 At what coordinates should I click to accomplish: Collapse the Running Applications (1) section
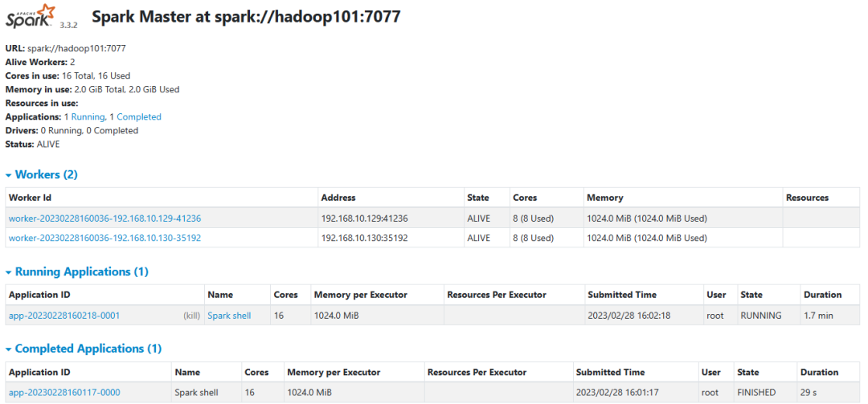pyautogui.click(x=77, y=271)
